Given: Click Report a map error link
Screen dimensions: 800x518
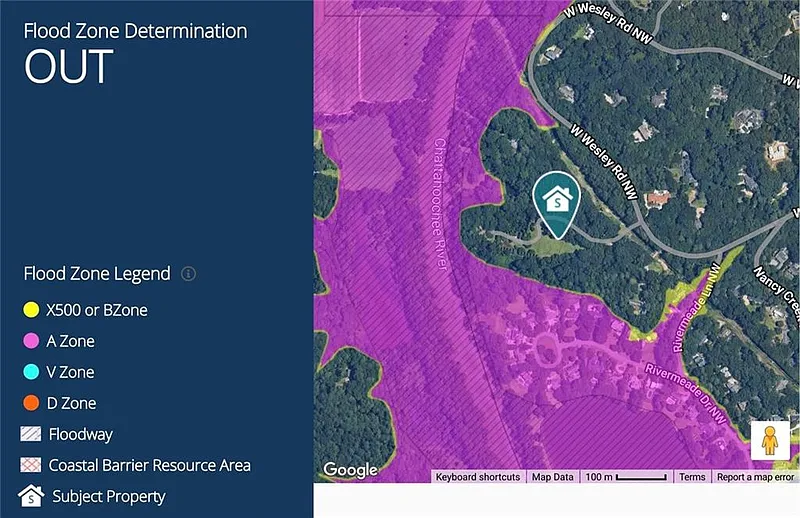Looking at the screenshot, I should (755, 478).
